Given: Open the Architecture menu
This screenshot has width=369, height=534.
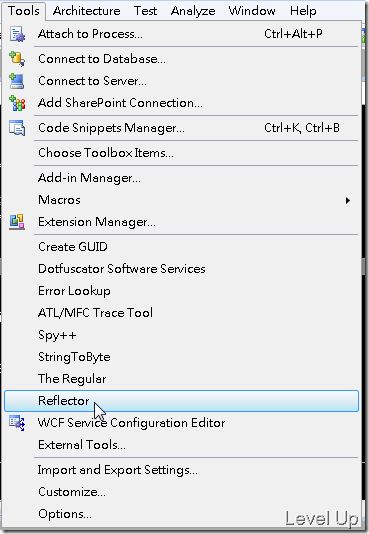Looking at the screenshot, I should tap(86, 11).
